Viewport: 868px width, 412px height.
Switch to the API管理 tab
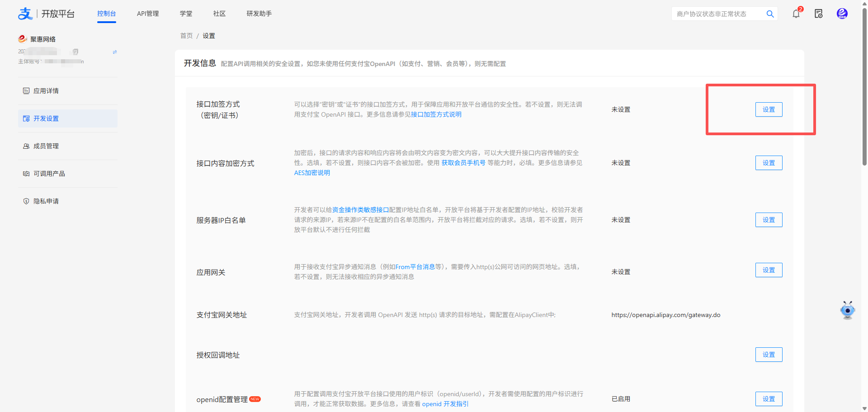tap(148, 14)
